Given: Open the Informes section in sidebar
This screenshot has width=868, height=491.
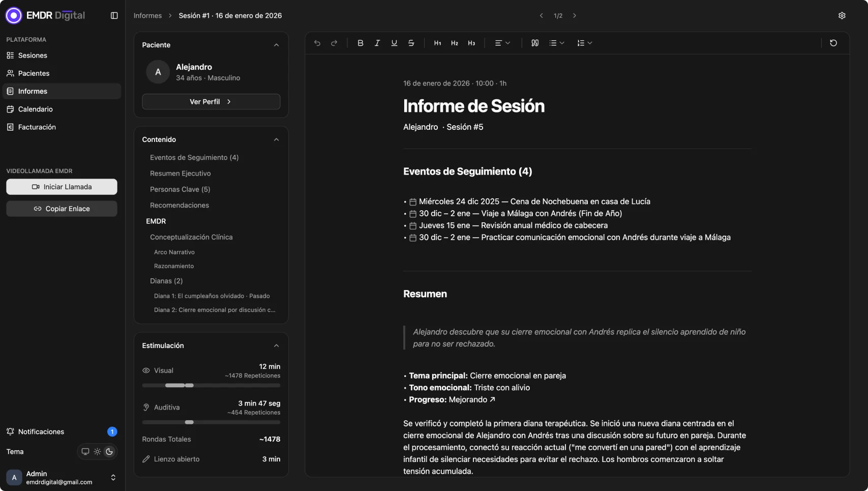Looking at the screenshot, I should pos(33,91).
